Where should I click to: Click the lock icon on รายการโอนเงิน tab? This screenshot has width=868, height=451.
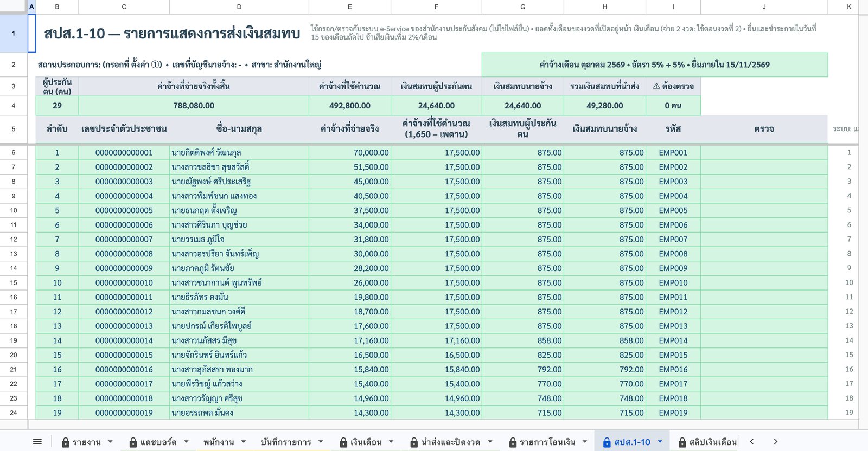tap(513, 442)
